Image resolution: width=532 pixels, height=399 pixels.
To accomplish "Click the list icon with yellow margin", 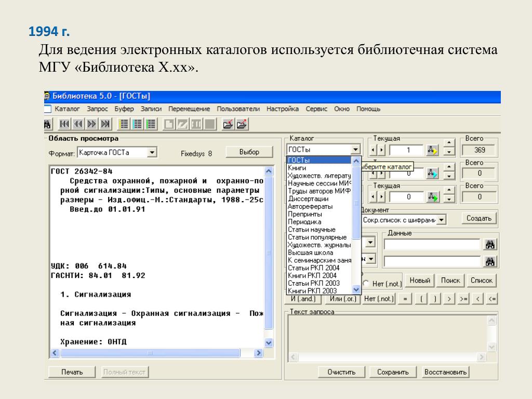I will pyautogui.click(x=124, y=124).
